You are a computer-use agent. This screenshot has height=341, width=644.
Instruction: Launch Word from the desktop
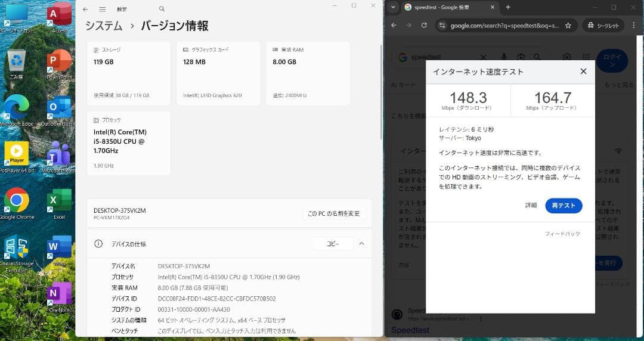[x=60, y=250]
